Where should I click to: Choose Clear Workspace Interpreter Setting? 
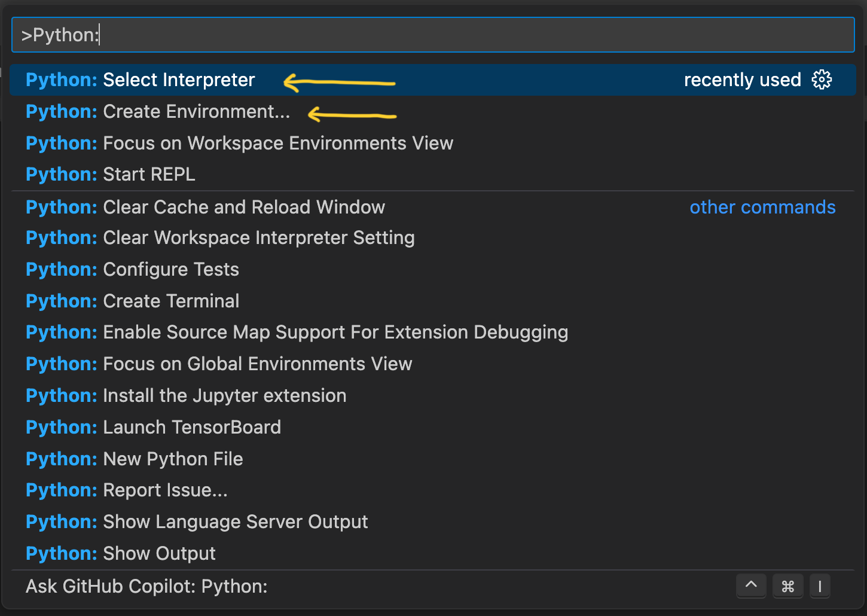pyautogui.click(x=433, y=238)
